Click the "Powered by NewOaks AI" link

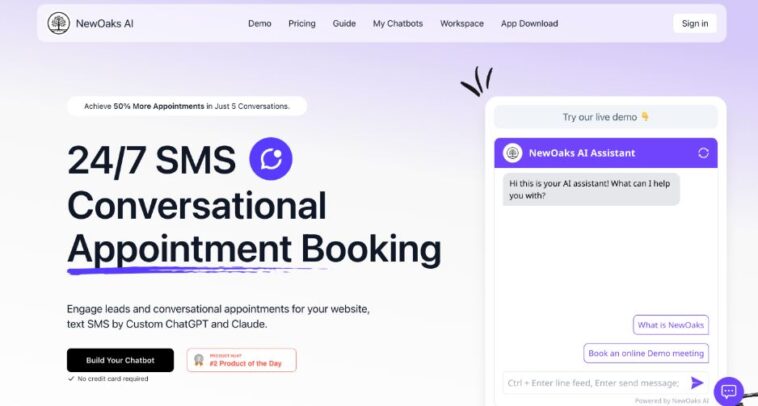(671, 400)
